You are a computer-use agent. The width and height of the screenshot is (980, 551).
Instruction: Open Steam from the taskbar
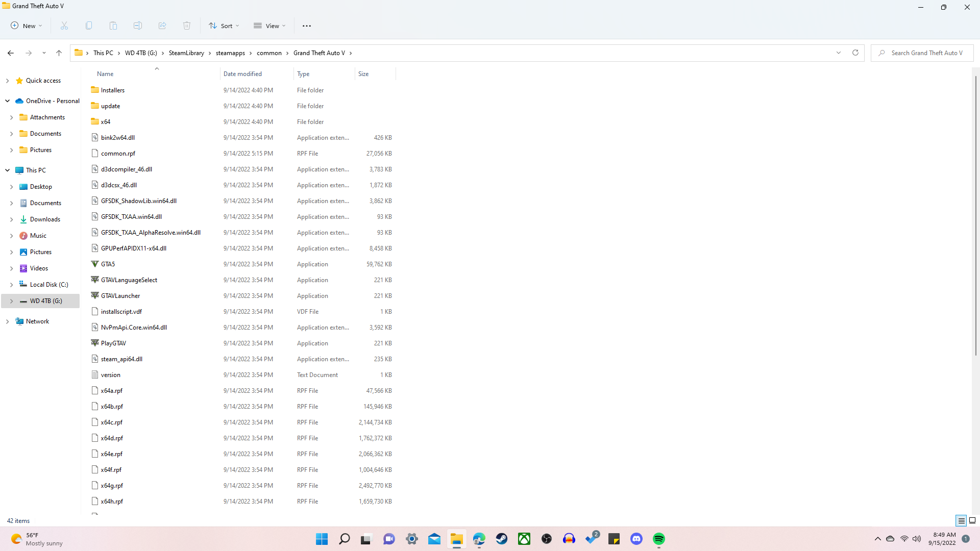502,539
